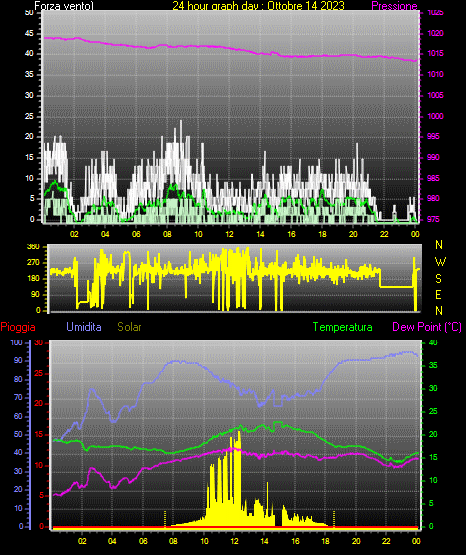Click the 24 hour graph date title
Screen dimensions: 466x555
click(258, 6)
